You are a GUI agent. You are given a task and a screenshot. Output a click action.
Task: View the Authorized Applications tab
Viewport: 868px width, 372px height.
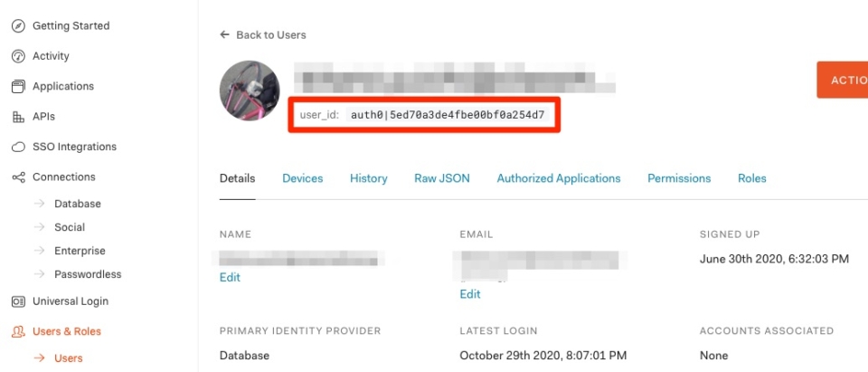[559, 178]
